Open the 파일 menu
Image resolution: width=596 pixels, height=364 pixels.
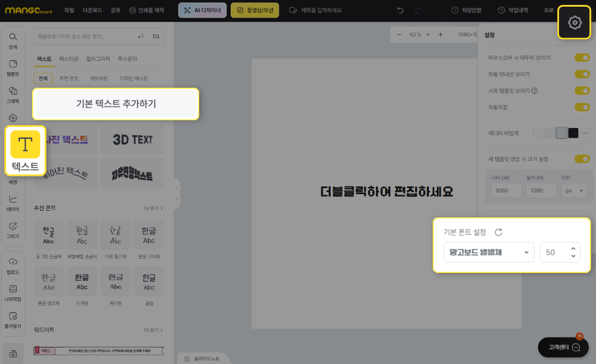(x=69, y=10)
